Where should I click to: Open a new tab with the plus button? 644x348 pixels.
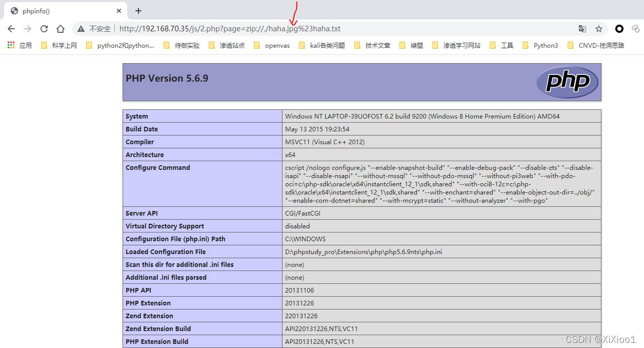[138, 11]
